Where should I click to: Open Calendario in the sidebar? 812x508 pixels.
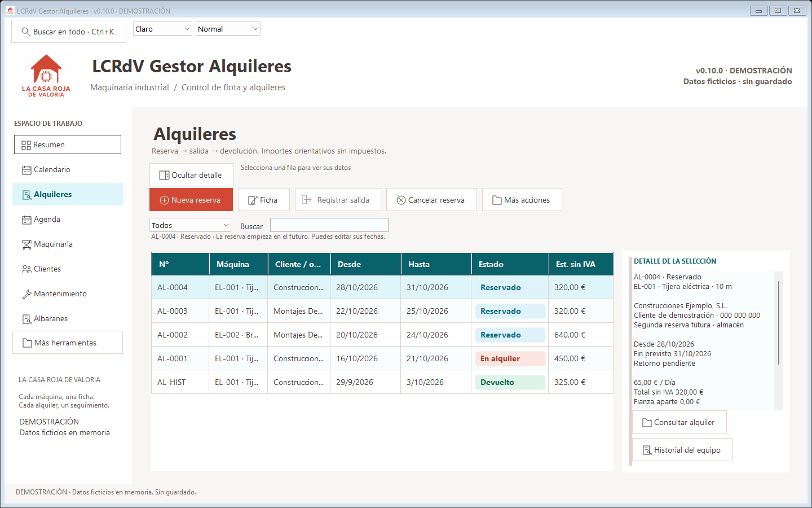coord(68,169)
